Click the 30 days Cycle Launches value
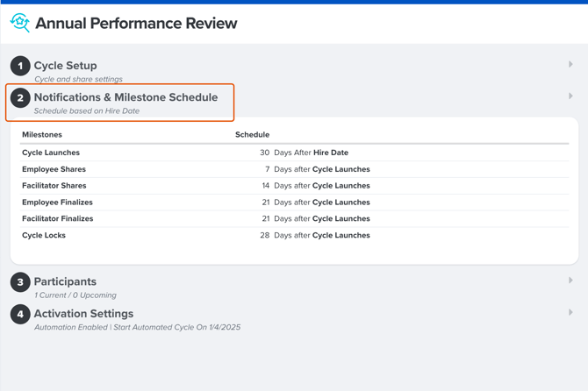The height and width of the screenshot is (391, 588). tap(264, 153)
